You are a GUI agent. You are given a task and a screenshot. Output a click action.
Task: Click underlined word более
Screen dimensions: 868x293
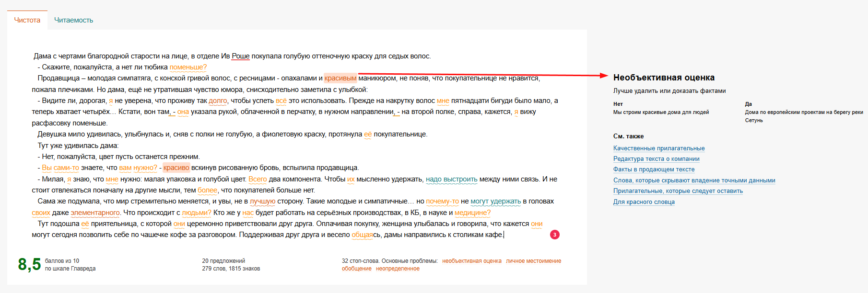click(x=208, y=190)
